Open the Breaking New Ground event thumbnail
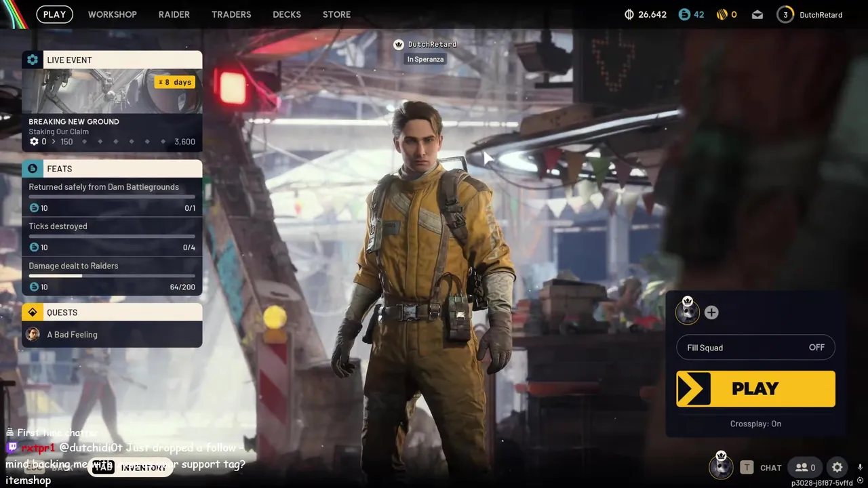The width and height of the screenshot is (868, 488). point(112,91)
